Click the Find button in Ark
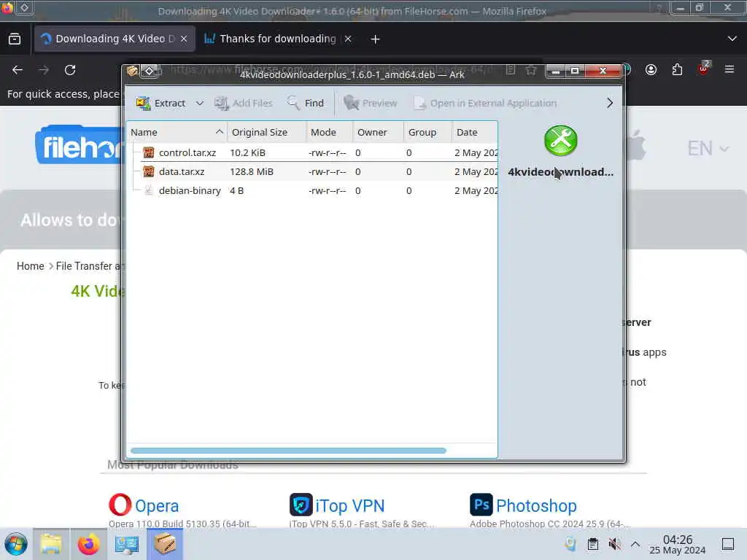This screenshot has height=560, width=747. click(x=306, y=103)
